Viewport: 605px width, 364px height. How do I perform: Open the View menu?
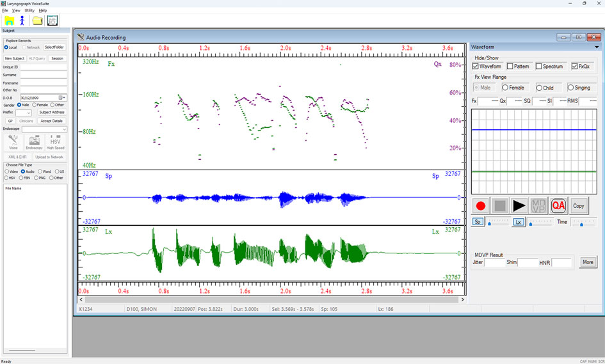tap(16, 10)
